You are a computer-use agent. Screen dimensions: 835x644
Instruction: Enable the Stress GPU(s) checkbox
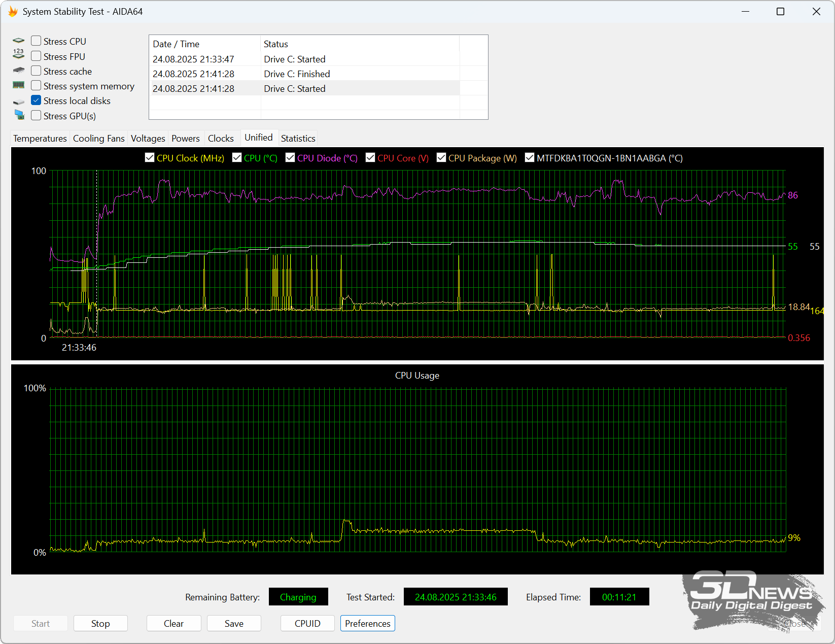tap(36, 115)
